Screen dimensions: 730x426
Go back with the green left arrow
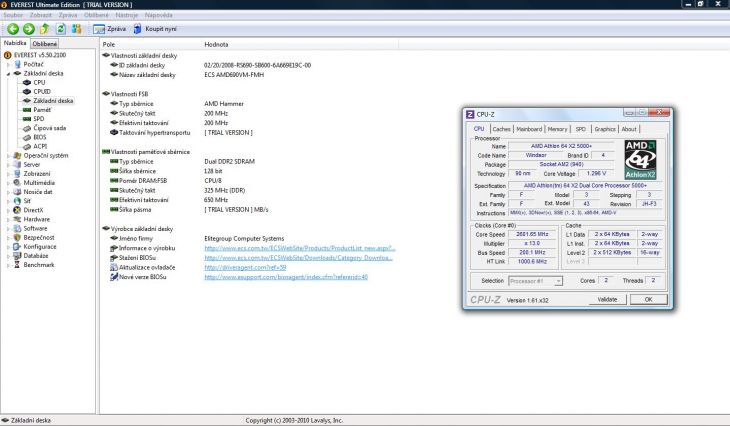[13, 29]
